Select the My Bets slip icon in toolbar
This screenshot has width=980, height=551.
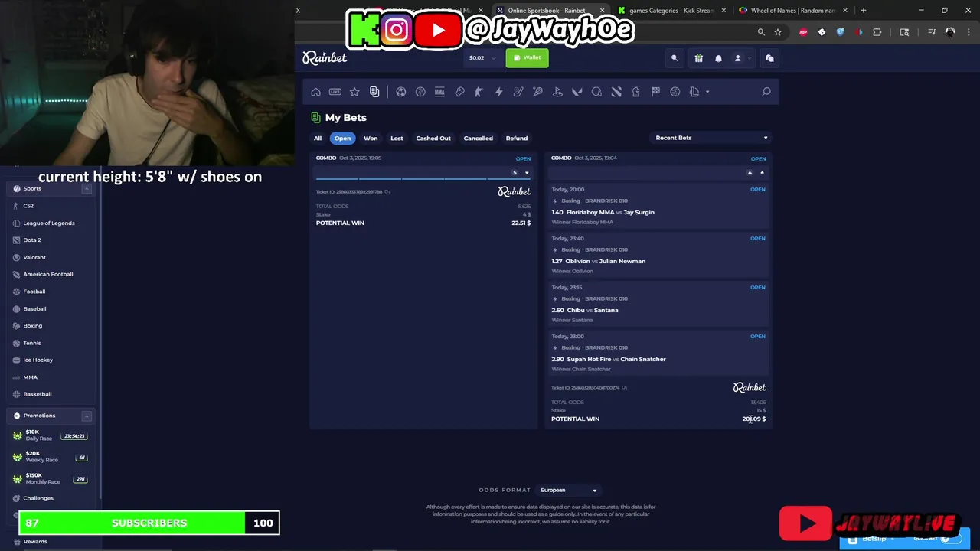[x=374, y=92]
